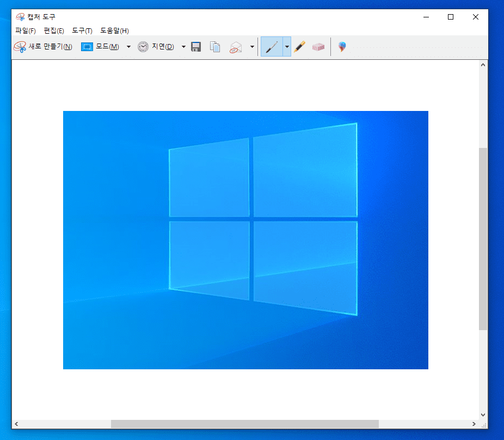Open the 파일(F) menu
The height and width of the screenshot is (440, 504).
click(26, 30)
